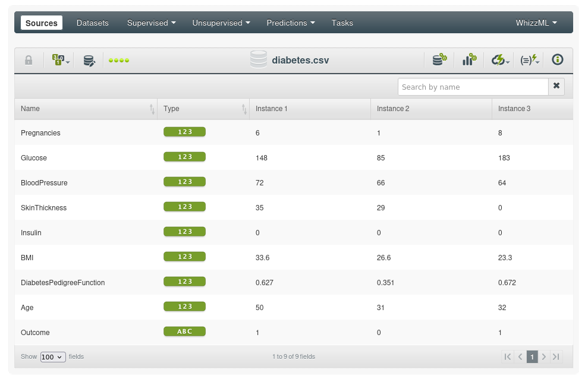
Task: Clear the search field with X button
Action: coord(556,86)
